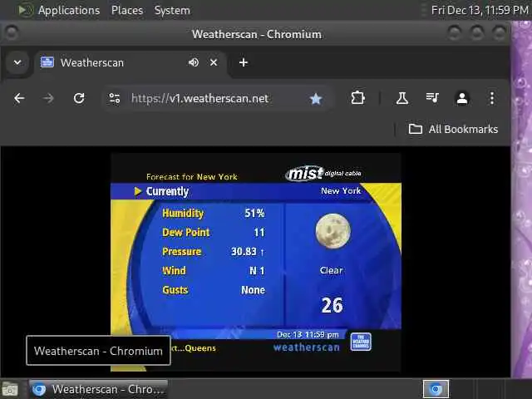Click the mist digital cable logo

click(323, 173)
